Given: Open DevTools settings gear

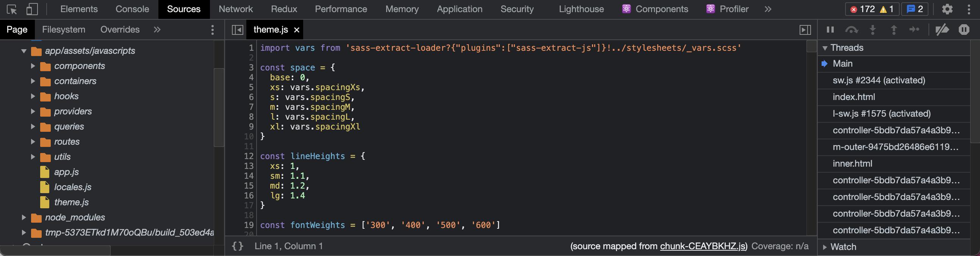Looking at the screenshot, I should coord(947,9).
